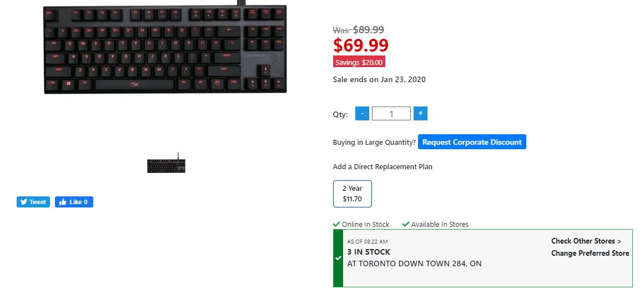This screenshot has width=644, height=294.
Task: Click the 3 IN STOCK store text
Action: point(369,252)
